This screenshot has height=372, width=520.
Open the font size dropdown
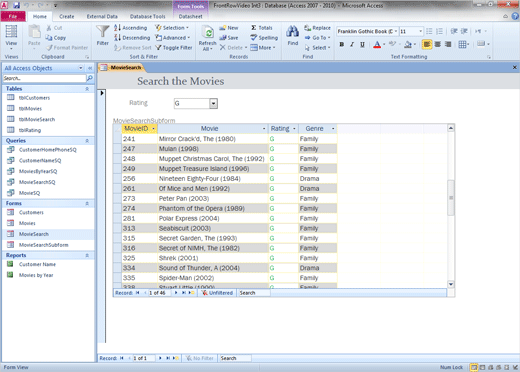(421, 31)
